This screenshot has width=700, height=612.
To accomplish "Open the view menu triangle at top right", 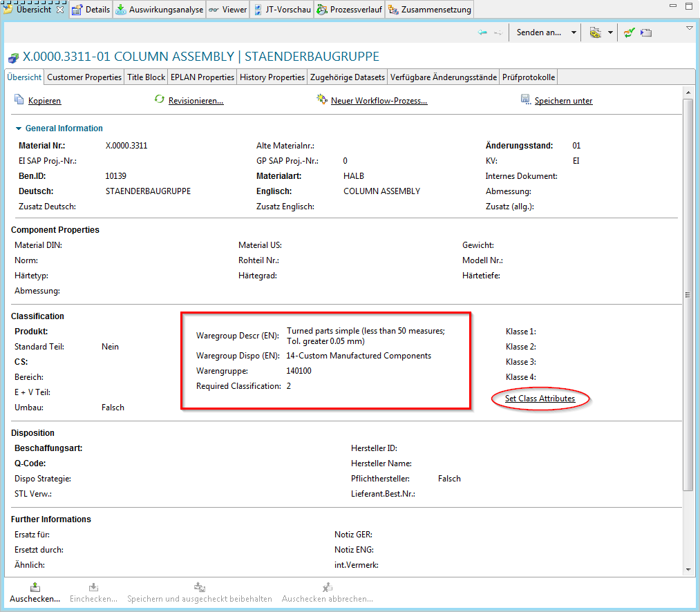I will 689,28.
